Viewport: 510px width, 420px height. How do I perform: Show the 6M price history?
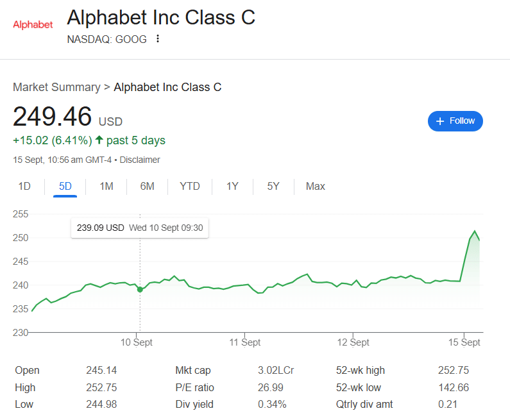pyautogui.click(x=147, y=186)
